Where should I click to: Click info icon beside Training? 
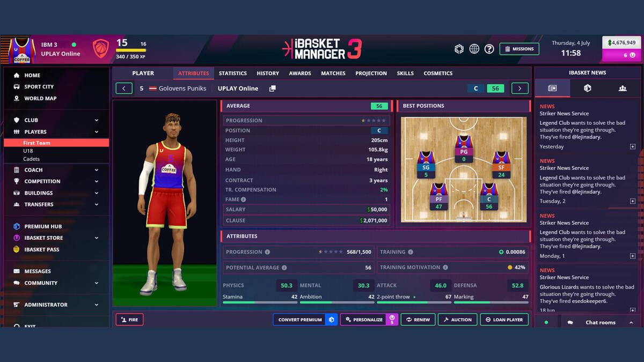[411, 252]
